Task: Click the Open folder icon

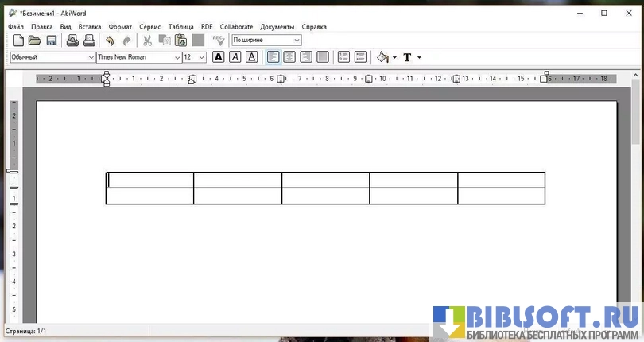Action: pyautogui.click(x=34, y=41)
